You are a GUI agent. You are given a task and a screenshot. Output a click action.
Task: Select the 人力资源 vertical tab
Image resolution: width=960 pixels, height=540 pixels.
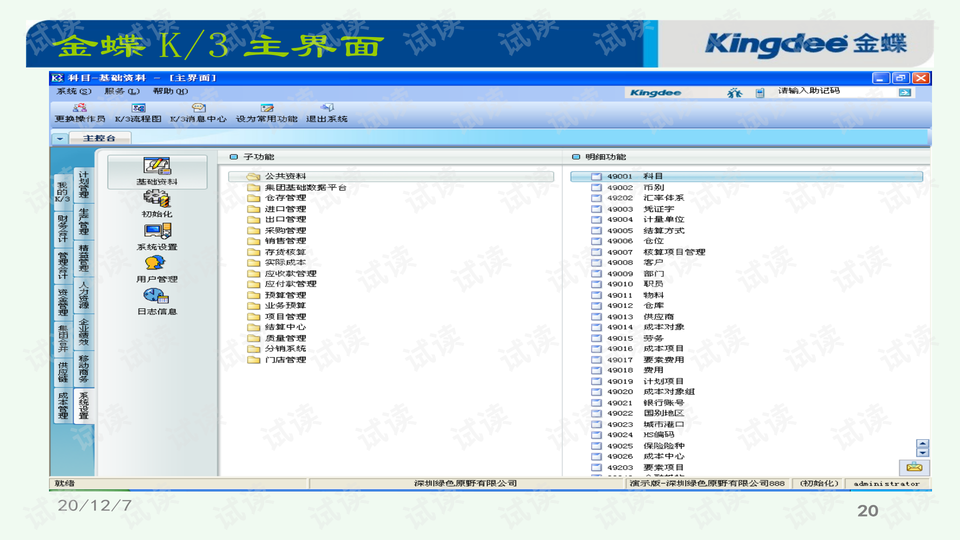84,294
